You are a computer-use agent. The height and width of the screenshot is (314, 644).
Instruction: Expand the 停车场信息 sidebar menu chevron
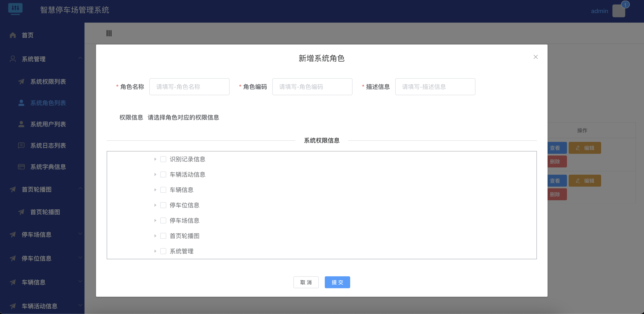[x=80, y=234]
